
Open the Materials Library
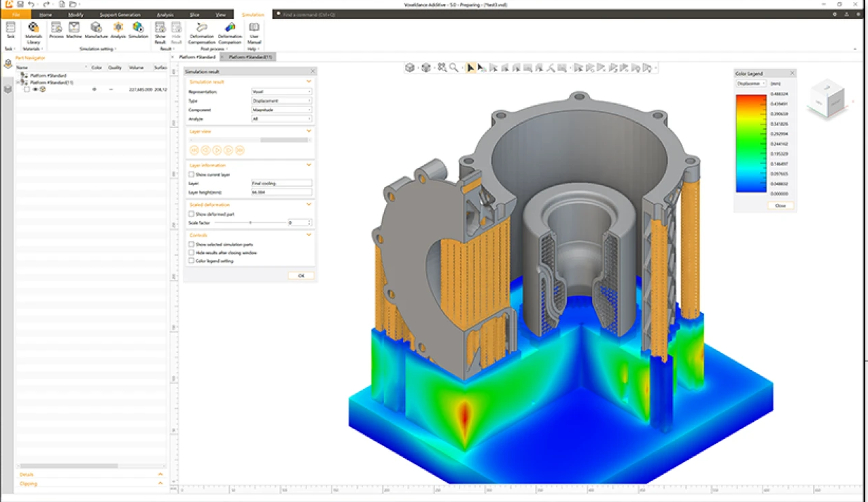(x=33, y=32)
